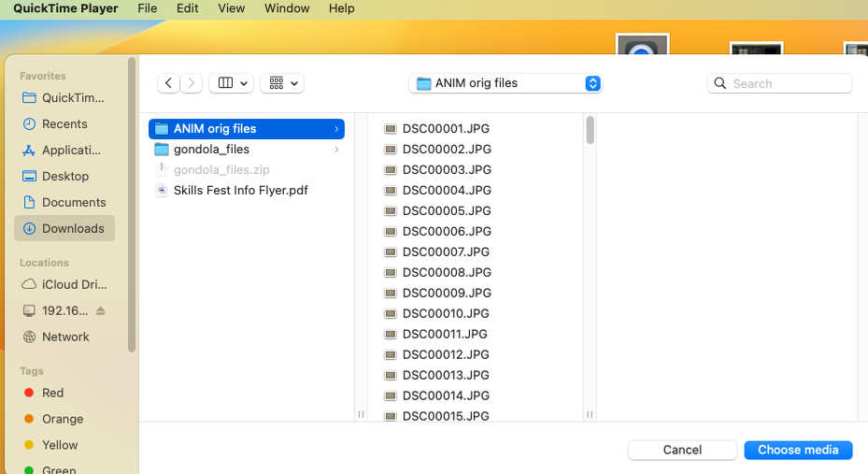Viewport: 868px width, 474px height.
Task: Click the file list scrollbar
Action: pyautogui.click(x=591, y=130)
